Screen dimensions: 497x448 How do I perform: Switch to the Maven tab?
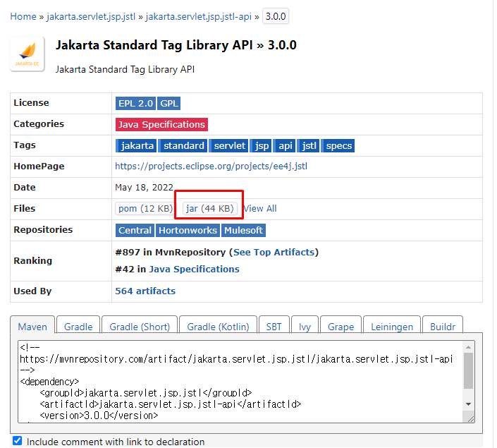point(32,326)
